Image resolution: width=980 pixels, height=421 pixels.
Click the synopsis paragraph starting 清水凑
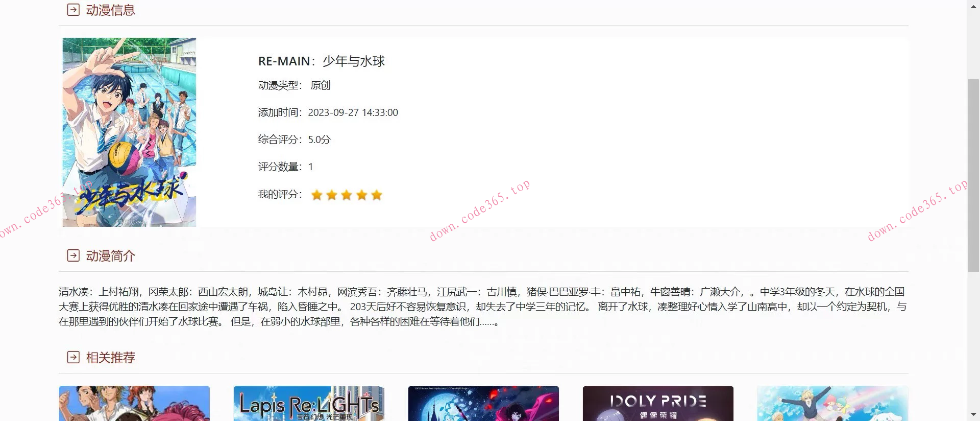pos(483,307)
